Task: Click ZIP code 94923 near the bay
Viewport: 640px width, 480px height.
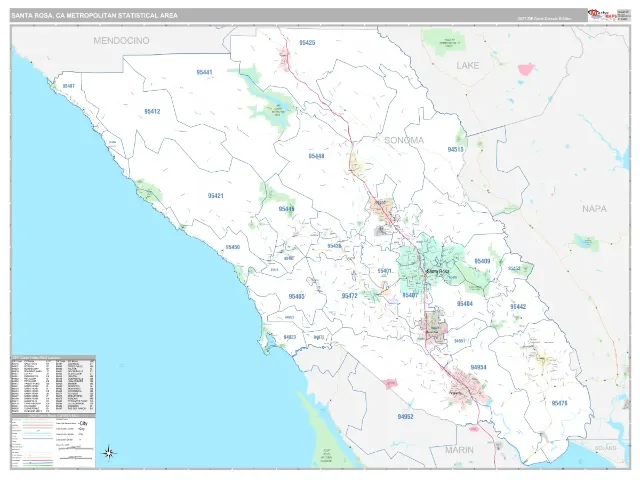Action: click(289, 337)
